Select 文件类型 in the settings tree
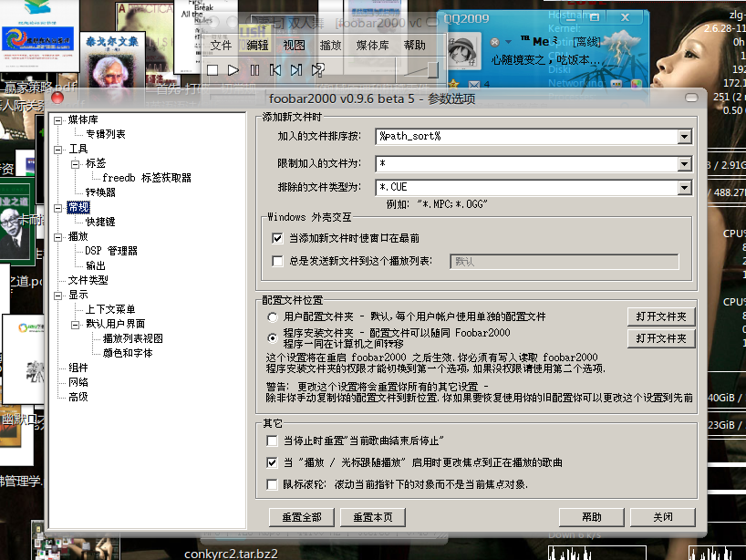This screenshot has width=746, height=560. point(88,280)
